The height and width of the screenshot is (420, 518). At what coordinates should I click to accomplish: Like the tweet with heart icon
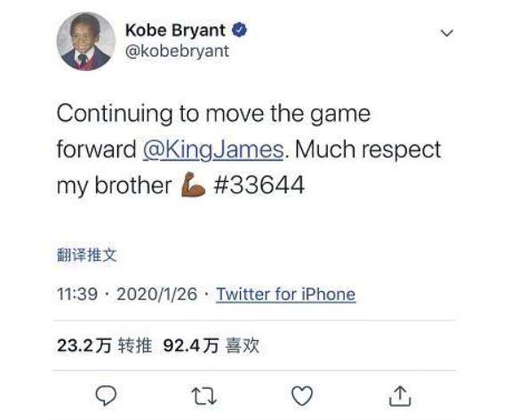(x=302, y=395)
